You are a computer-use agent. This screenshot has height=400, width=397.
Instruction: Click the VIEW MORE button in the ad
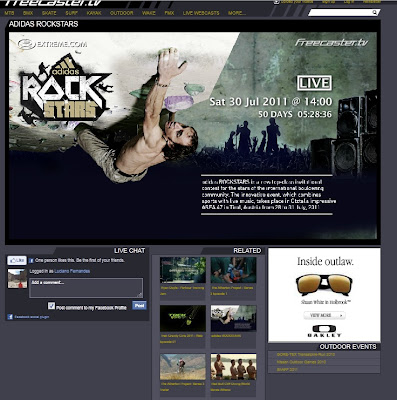pos(324,315)
